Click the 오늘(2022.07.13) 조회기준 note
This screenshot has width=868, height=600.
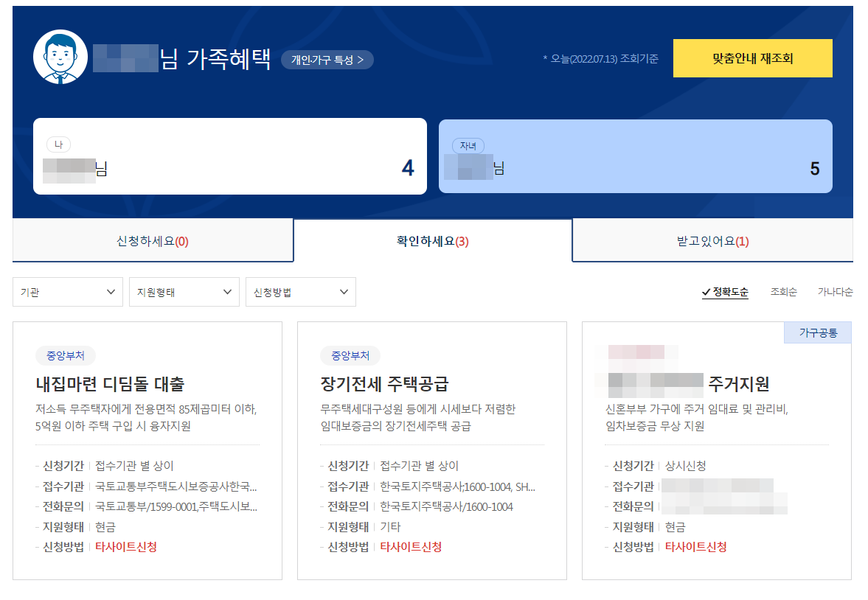tap(600, 59)
